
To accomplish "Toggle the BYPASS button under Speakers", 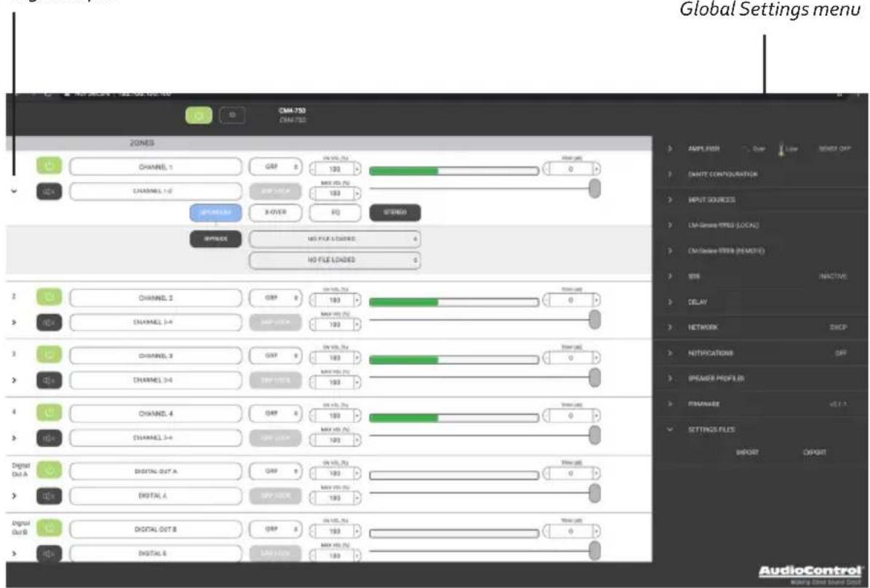I will click(215, 239).
